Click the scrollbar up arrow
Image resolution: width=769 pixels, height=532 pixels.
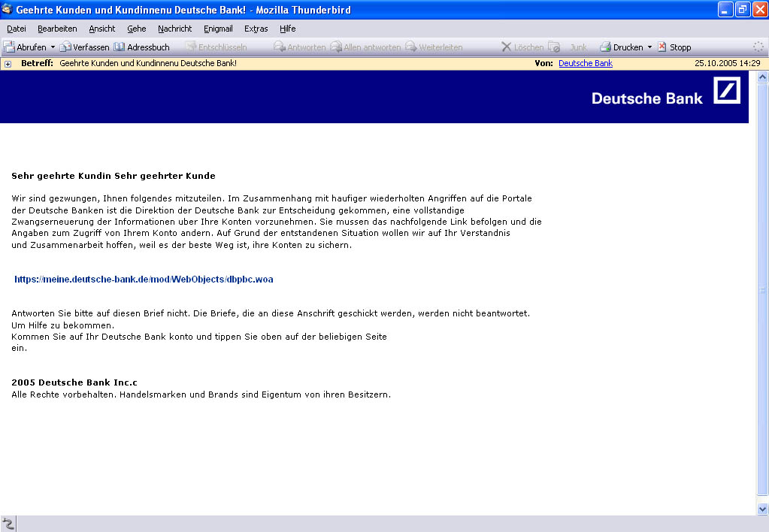click(x=763, y=77)
